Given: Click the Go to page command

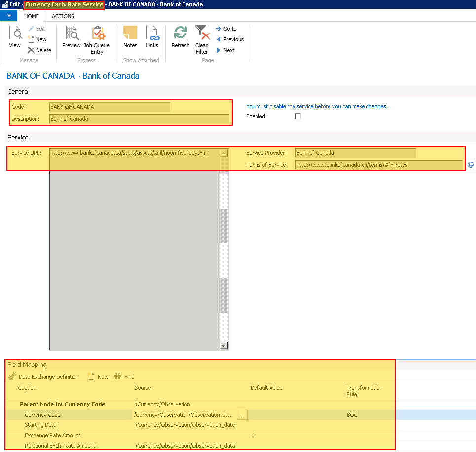Looking at the screenshot, I should (x=228, y=28).
